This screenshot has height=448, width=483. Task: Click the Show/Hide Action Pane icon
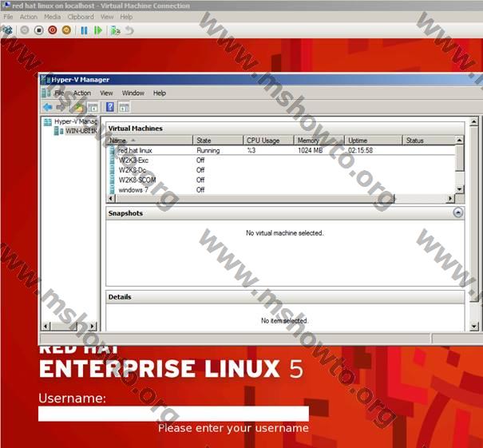(124, 107)
